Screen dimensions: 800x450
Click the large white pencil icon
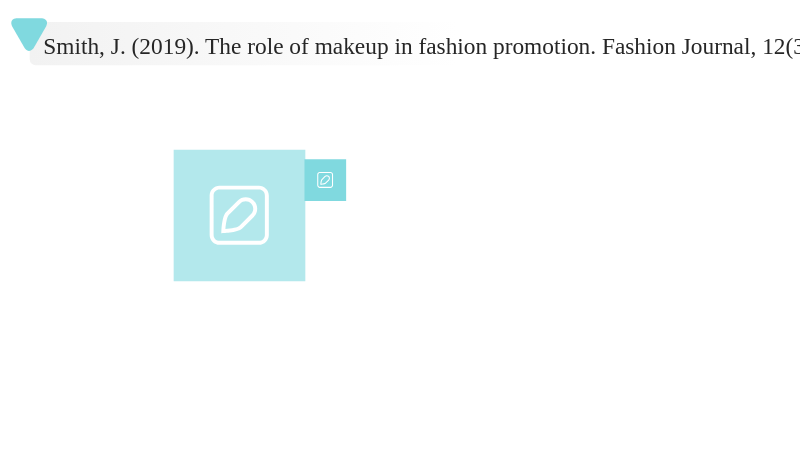(x=239, y=215)
